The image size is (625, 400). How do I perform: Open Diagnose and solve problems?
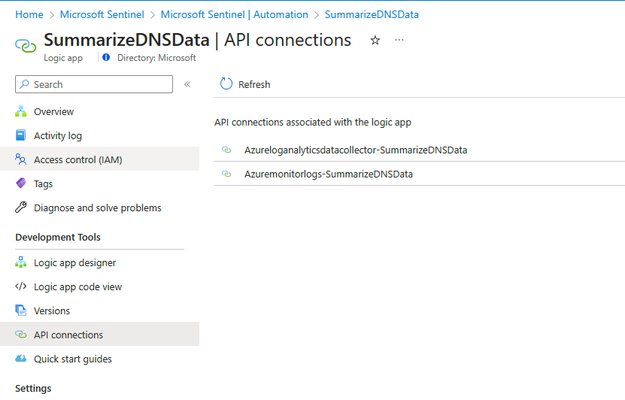[x=100, y=208]
